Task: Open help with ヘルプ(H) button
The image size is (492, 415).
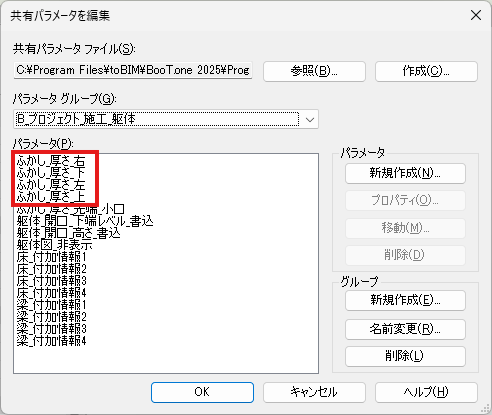Action: tap(426, 392)
